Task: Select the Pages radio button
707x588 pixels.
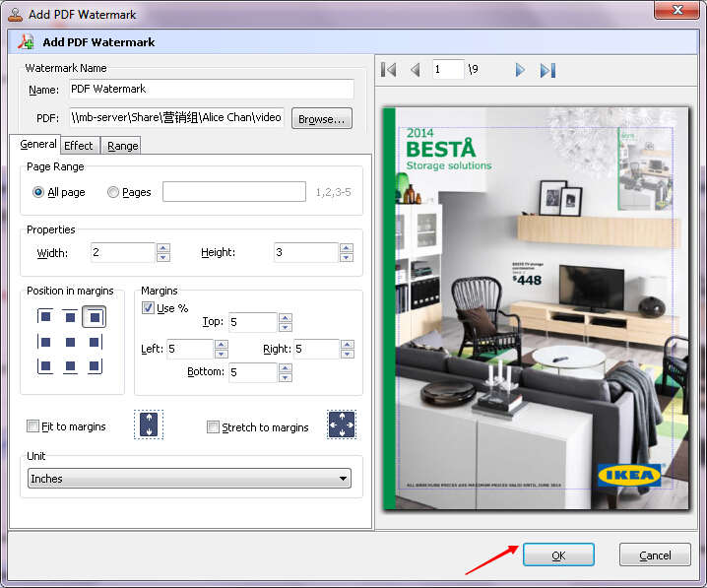Action: (112, 192)
